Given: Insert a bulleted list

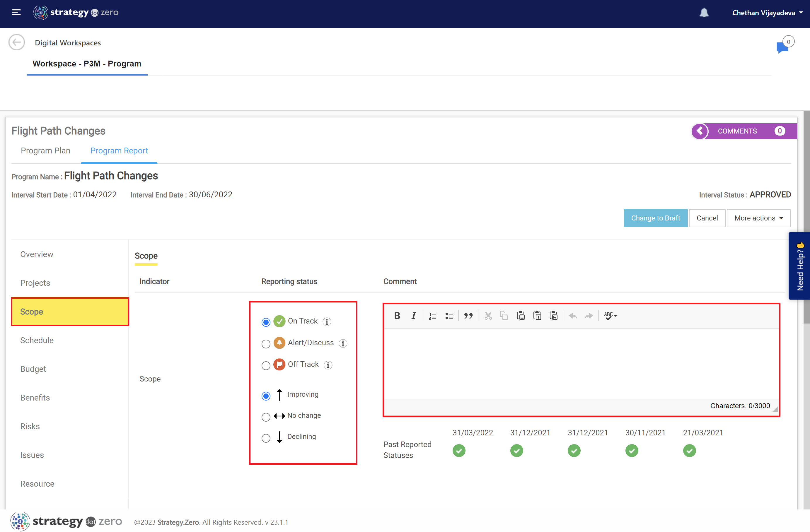Looking at the screenshot, I should (449, 316).
